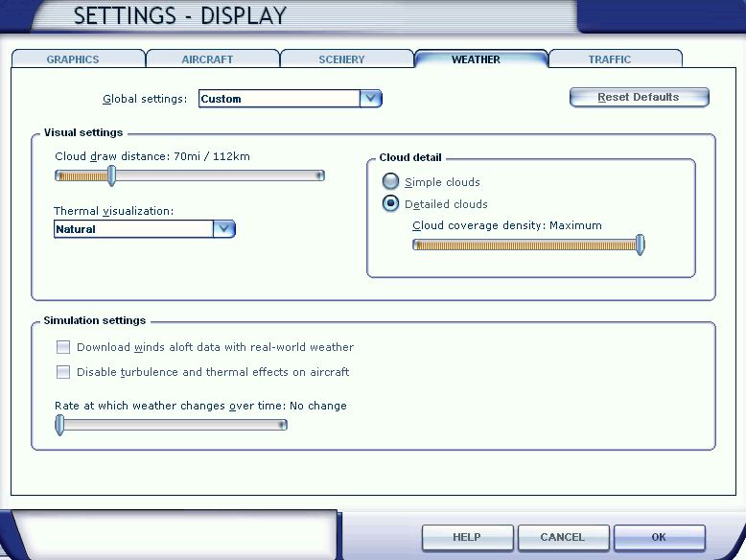746x560 pixels.
Task: Toggle Disable turbulence and thermal effects checkbox
Action: (x=62, y=372)
